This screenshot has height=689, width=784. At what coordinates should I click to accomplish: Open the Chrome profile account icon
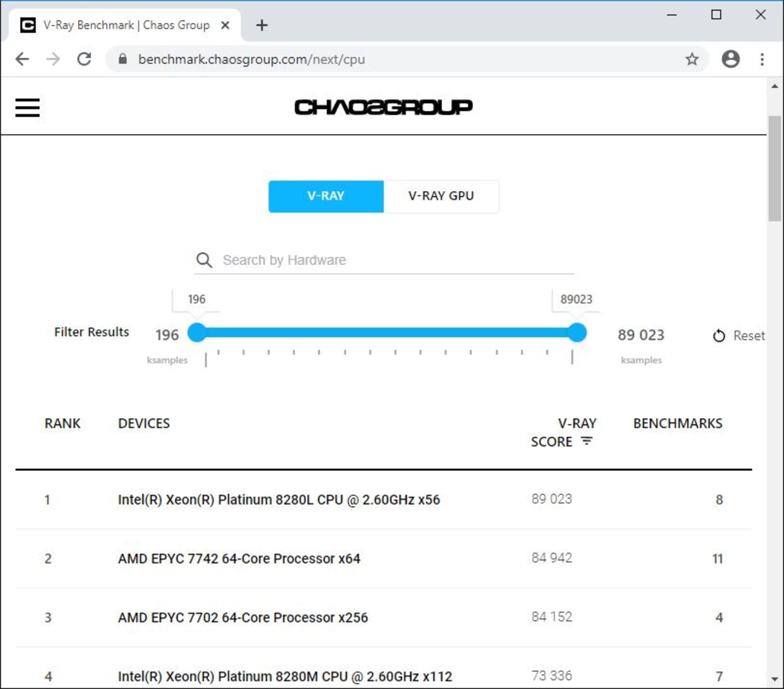pyautogui.click(x=731, y=59)
